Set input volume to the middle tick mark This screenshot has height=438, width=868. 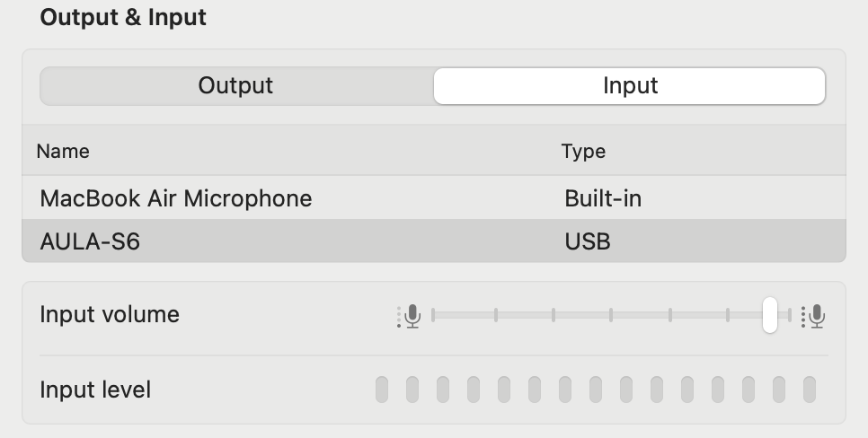click(611, 315)
